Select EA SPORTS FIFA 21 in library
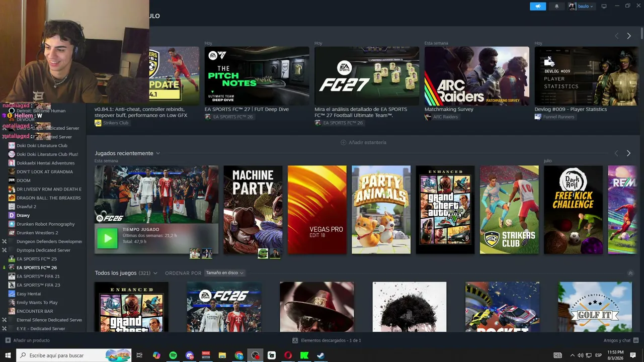The width and height of the screenshot is (644, 362). 38,277
